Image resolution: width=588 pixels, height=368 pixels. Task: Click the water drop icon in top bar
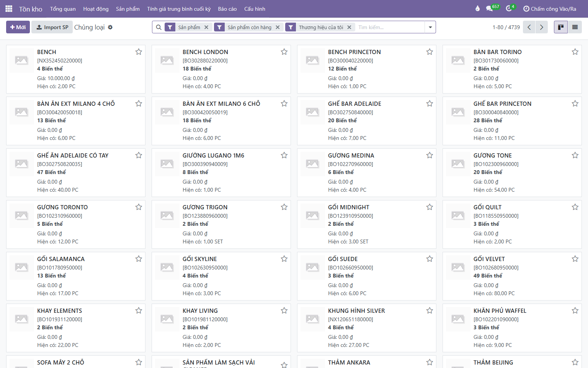click(x=477, y=8)
